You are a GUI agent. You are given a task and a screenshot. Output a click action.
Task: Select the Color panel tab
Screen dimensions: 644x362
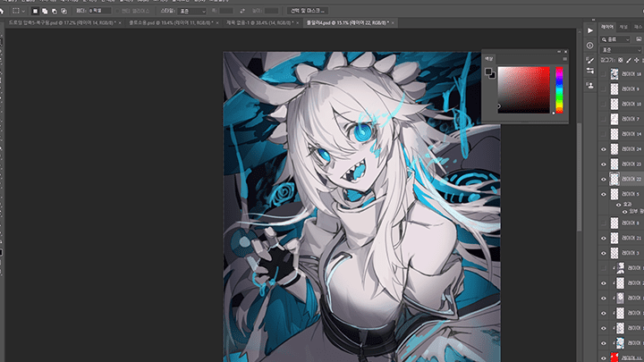(488, 59)
